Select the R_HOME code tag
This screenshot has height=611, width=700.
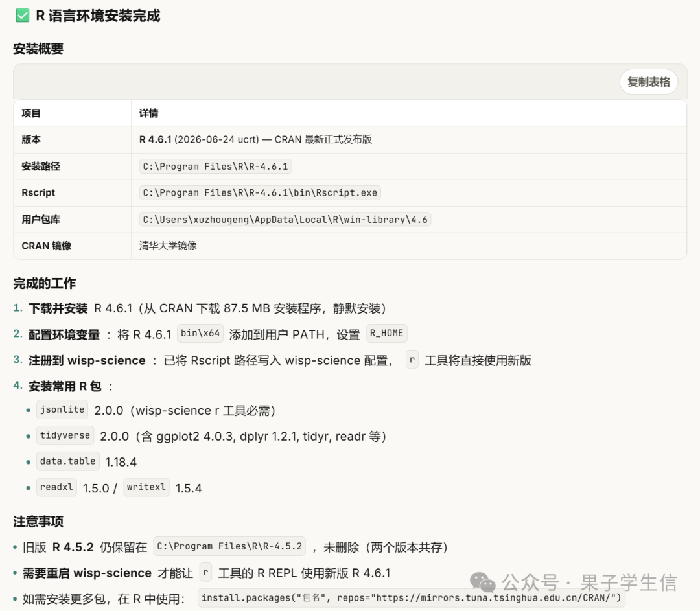tap(386, 334)
